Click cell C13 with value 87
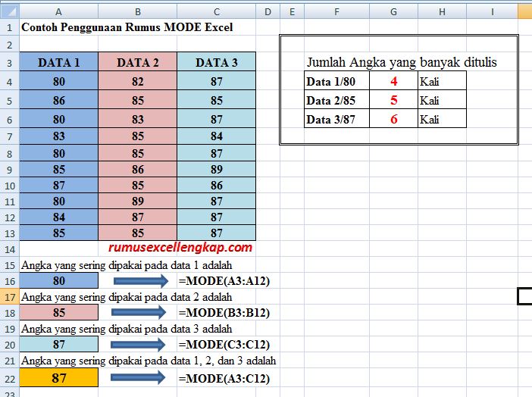This screenshot has width=532, height=397. tap(217, 233)
